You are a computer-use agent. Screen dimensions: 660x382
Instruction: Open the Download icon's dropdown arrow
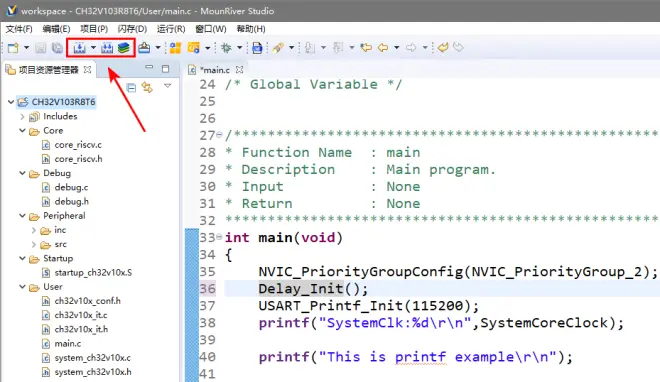[158, 48]
